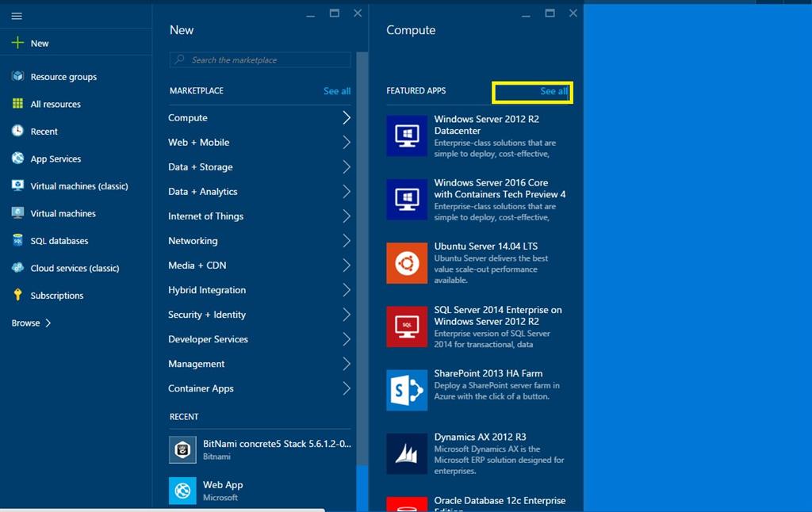Click the All resources grid icon

pos(17,104)
